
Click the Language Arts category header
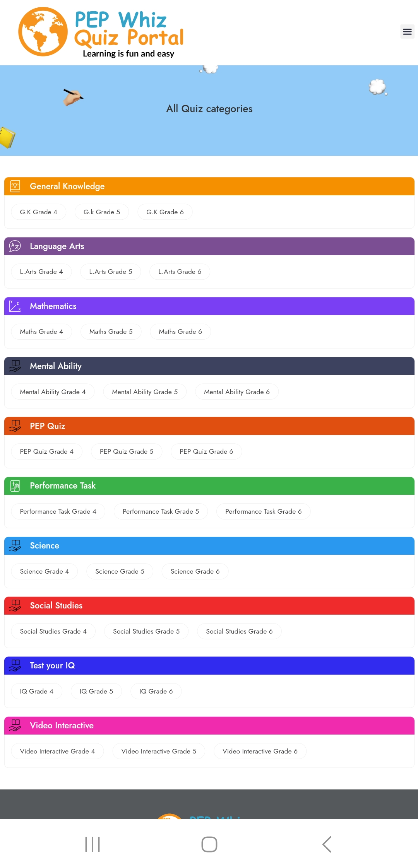[57, 246]
